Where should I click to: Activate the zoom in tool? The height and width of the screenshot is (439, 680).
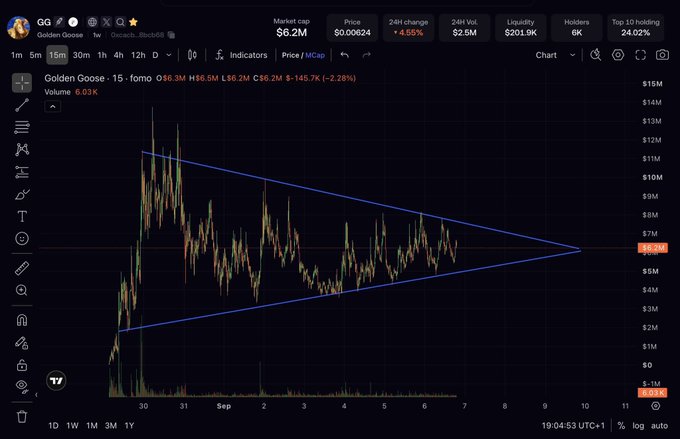[22, 290]
